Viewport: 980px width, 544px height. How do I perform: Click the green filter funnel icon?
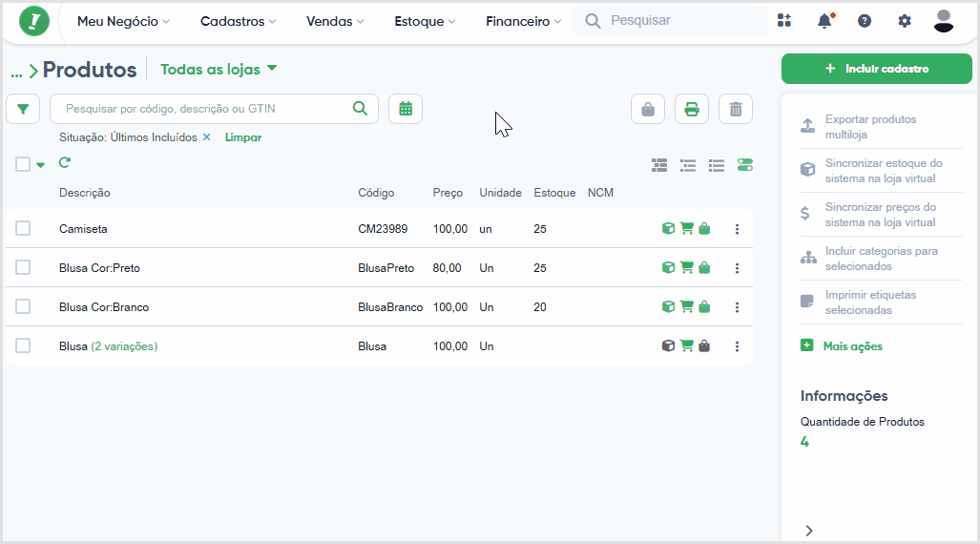pos(23,109)
